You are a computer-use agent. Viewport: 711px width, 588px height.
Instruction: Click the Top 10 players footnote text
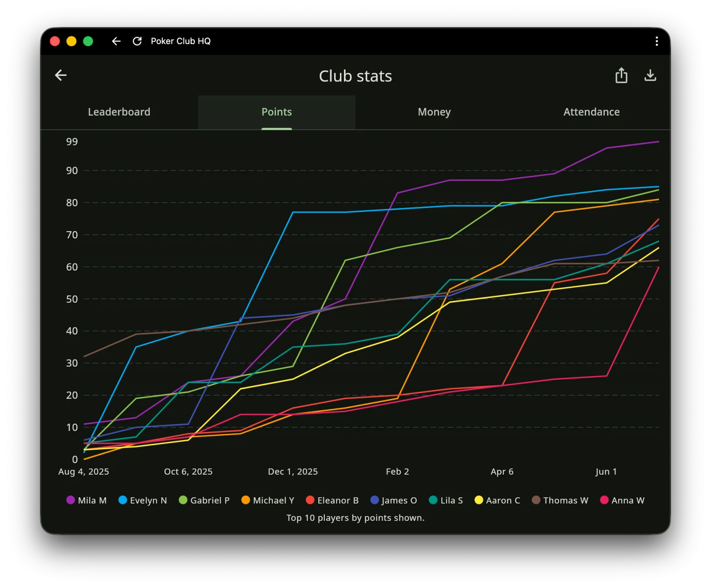pos(355,518)
